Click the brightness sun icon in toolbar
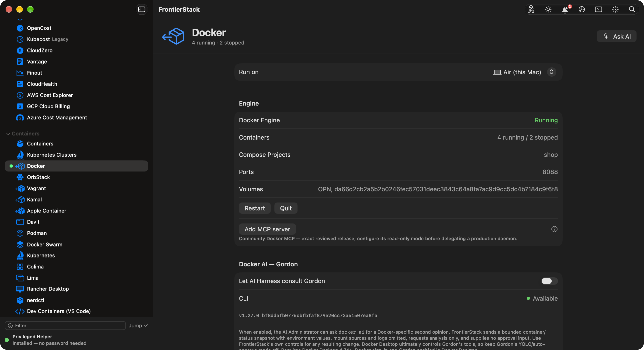 548,9
